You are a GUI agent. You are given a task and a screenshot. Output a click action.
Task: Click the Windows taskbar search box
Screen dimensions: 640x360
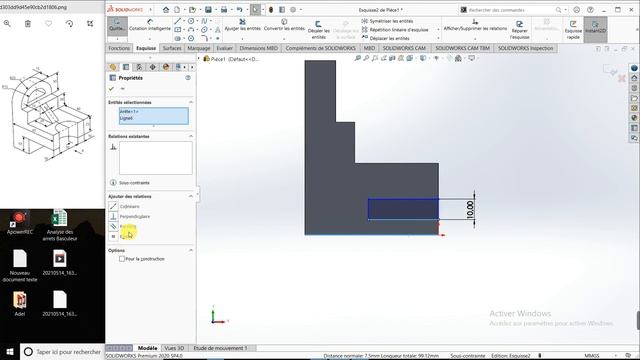62,351
